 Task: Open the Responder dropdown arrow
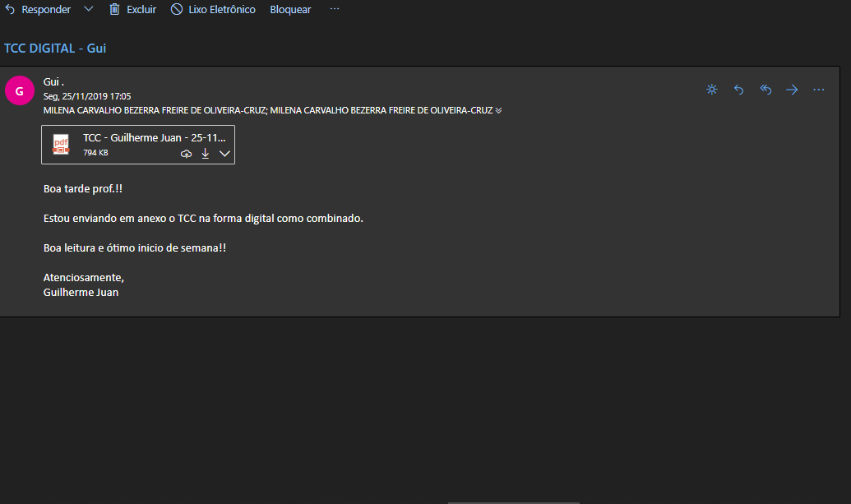pos(89,9)
